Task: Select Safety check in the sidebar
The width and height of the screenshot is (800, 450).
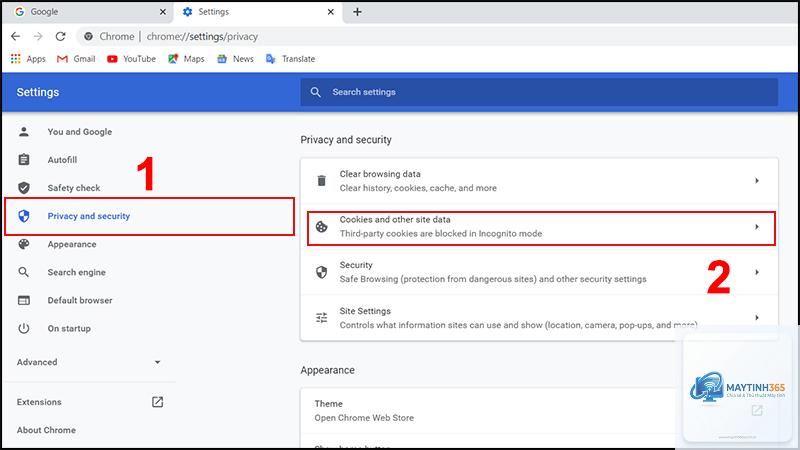Action: coord(74,188)
